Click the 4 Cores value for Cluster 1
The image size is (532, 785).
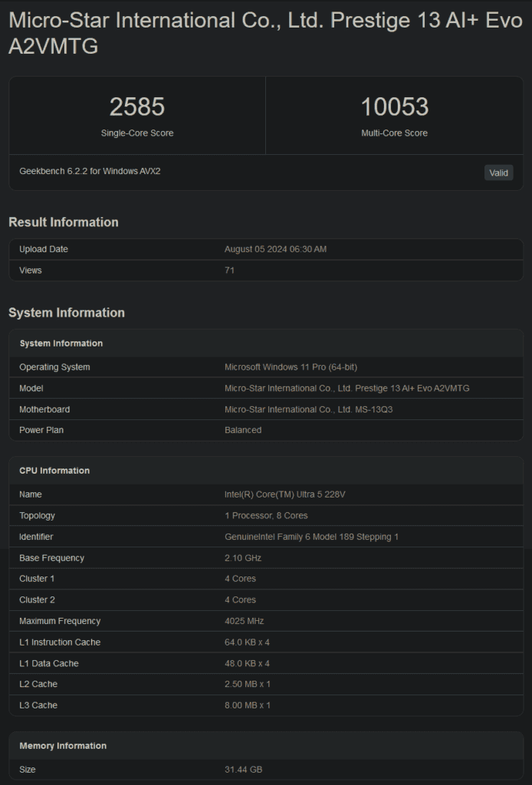[x=240, y=579]
